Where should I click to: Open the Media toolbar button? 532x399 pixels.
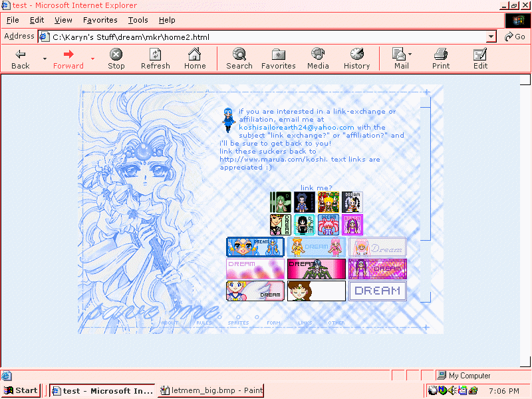point(318,59)
